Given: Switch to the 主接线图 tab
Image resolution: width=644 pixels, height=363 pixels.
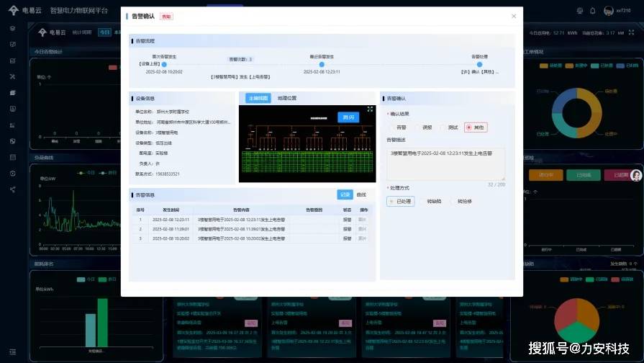Looking at the screenshot, I should [x=257, y=98].
